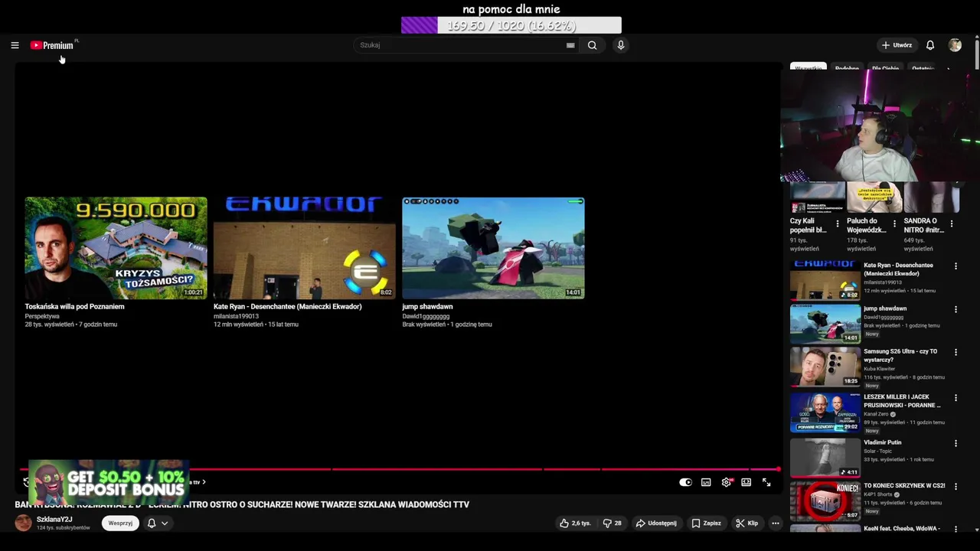Enter fullscreen in the player
Screen dimensions: 980x551
point(766,482)
